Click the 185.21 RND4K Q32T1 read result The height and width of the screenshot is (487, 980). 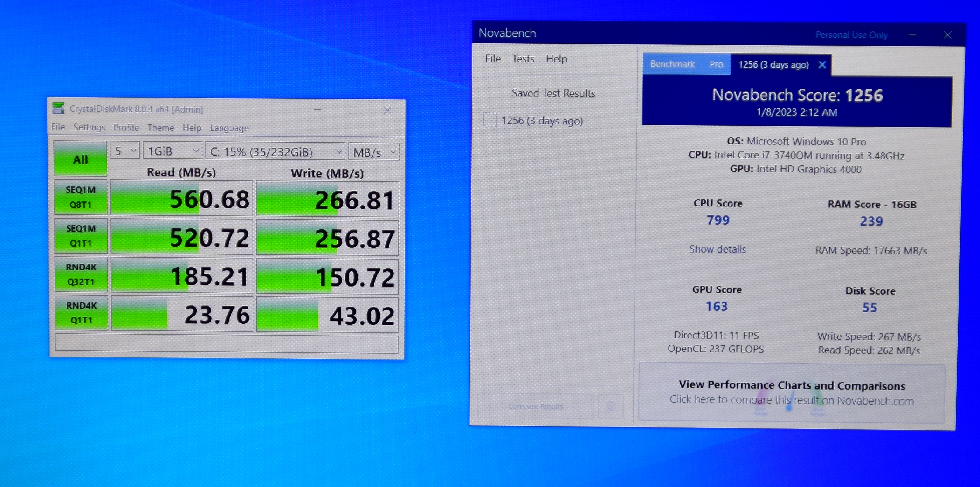click(182, 276)
